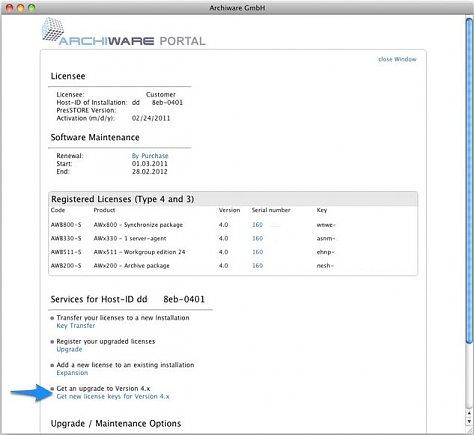Click the Services for Host-ID heading
Image resolution: width=474 pixels, height=435 pixels.
coord(128,299)
